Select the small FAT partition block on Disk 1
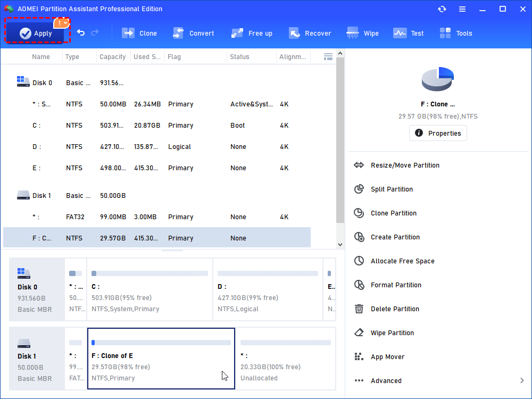The width and height of the screenshot is (532, 399). coord(76,359)
